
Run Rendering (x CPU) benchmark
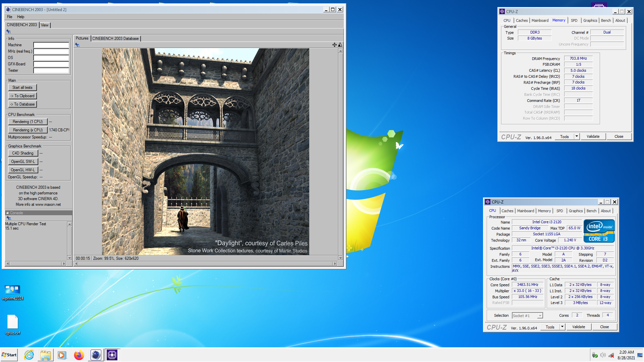[28, 130]
